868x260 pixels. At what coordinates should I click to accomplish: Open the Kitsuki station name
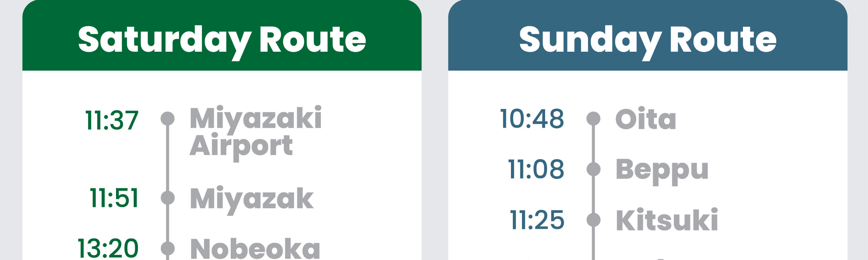[x=667, y=220]
